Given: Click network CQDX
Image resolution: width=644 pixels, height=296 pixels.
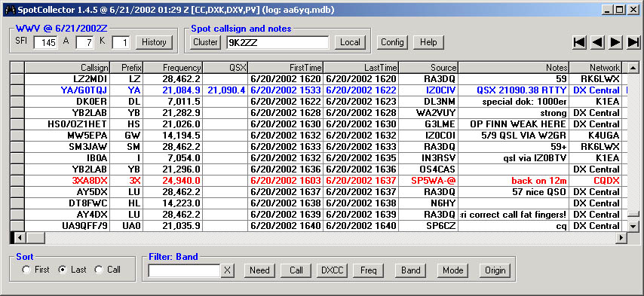Looking at the screenshot, I should coord(606,181).
